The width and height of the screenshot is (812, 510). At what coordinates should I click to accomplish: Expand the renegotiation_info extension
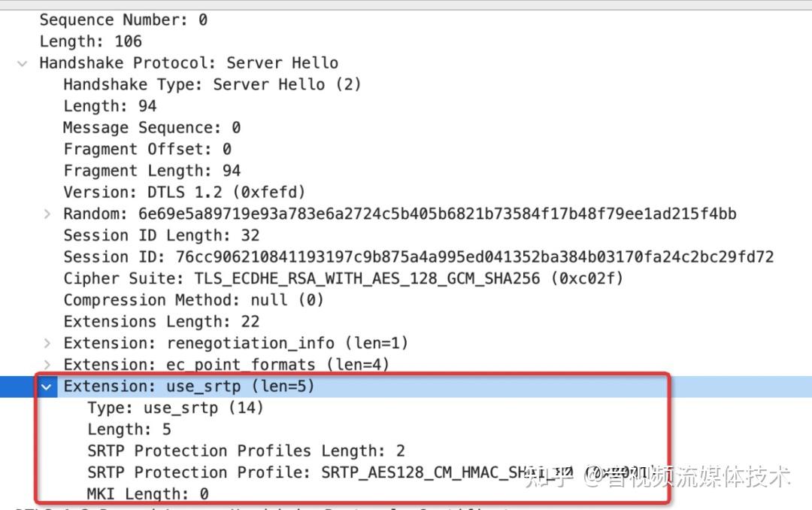pyautogui.click(x=46, y=343)
